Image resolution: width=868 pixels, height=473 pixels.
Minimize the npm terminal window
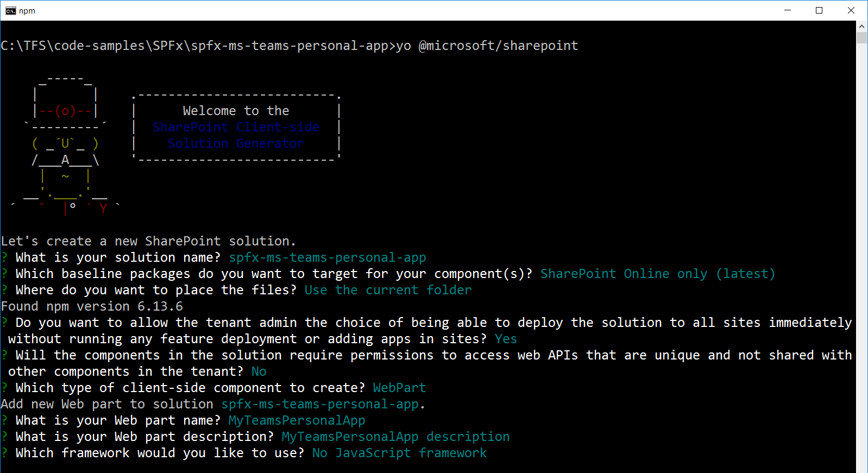point(788,11)
